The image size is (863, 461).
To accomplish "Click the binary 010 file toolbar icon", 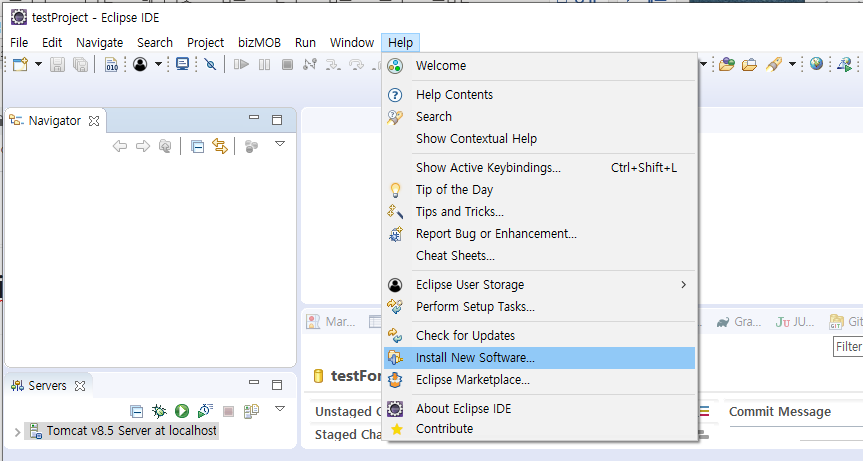I will point(112,65).
